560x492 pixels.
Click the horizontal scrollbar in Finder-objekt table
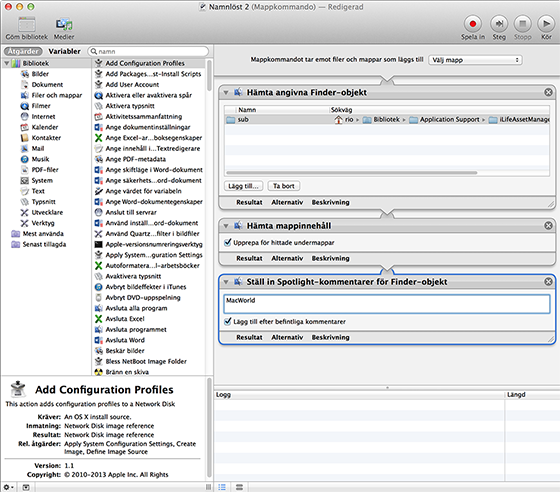click(x=352, y=173)
